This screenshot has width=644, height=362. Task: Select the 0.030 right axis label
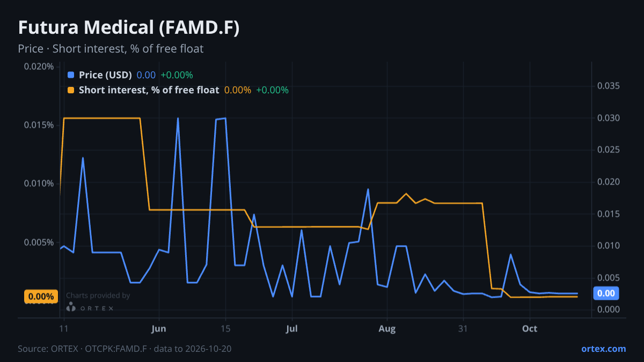click(x=609, y=118)
